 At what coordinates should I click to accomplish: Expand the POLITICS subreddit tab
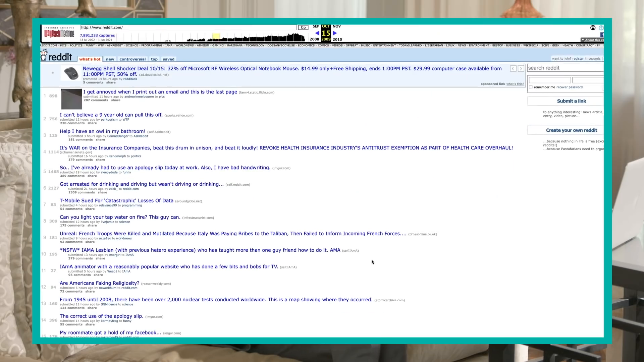75,45
